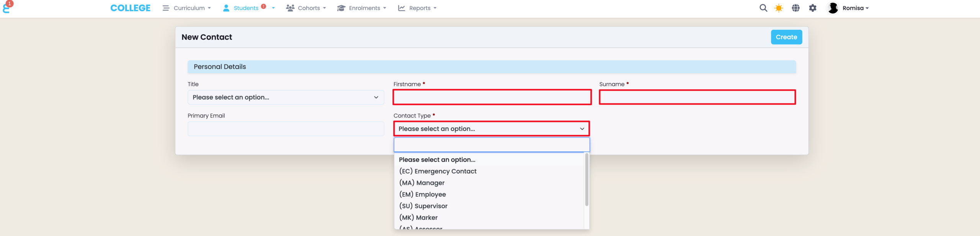
Task: Open the settings gear icon
Action: click(812, 8)
